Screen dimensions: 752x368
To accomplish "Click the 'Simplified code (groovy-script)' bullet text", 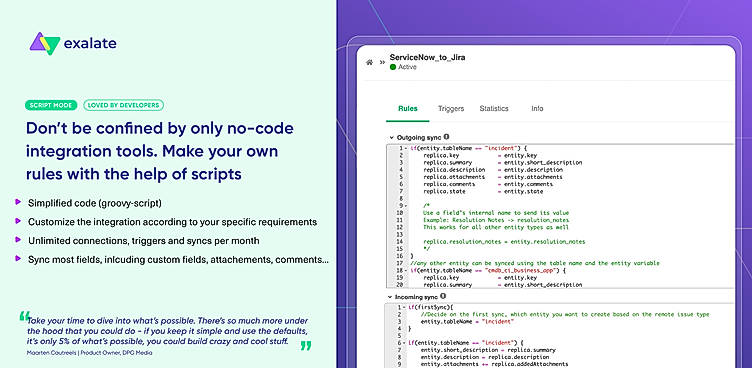I will click(95, 203).
